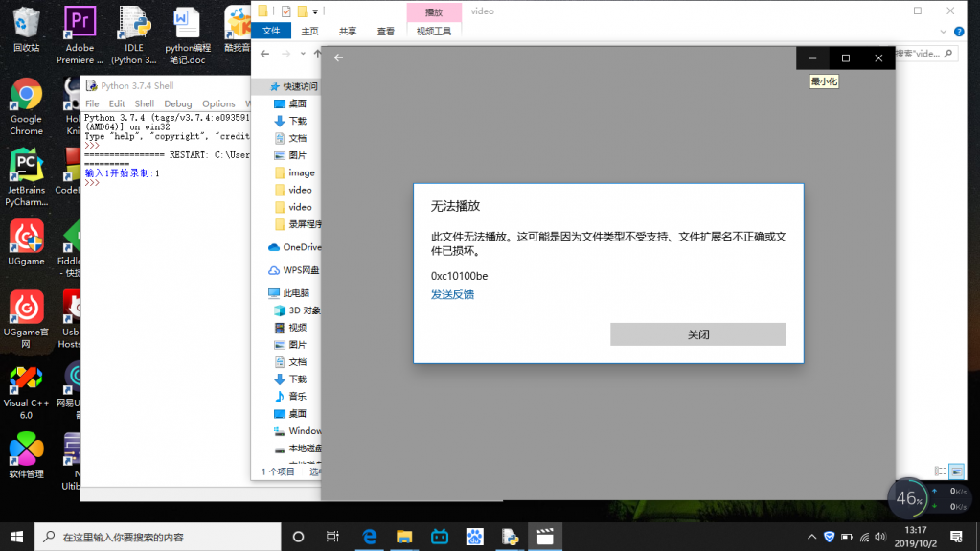Open the Task View taskbar button

click(x=332, y=537)
